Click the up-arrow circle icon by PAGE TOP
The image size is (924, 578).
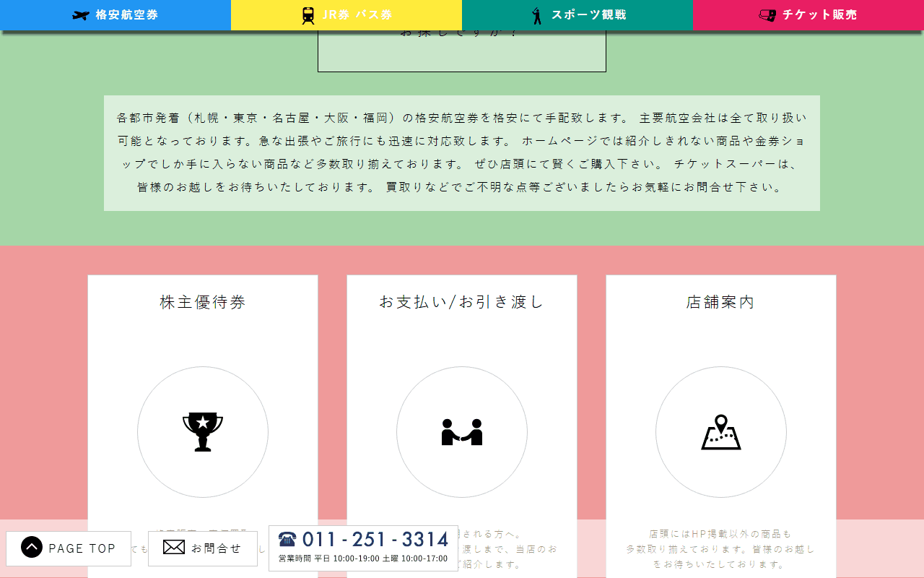pyautogui.click(x=32, y=547)
